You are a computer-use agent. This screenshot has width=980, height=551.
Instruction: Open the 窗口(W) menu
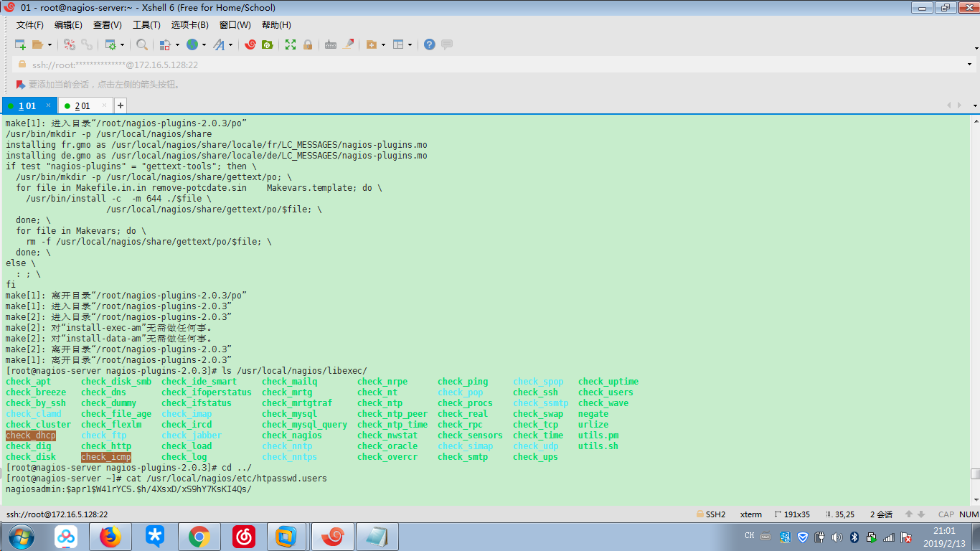click(x=235, y=25)
